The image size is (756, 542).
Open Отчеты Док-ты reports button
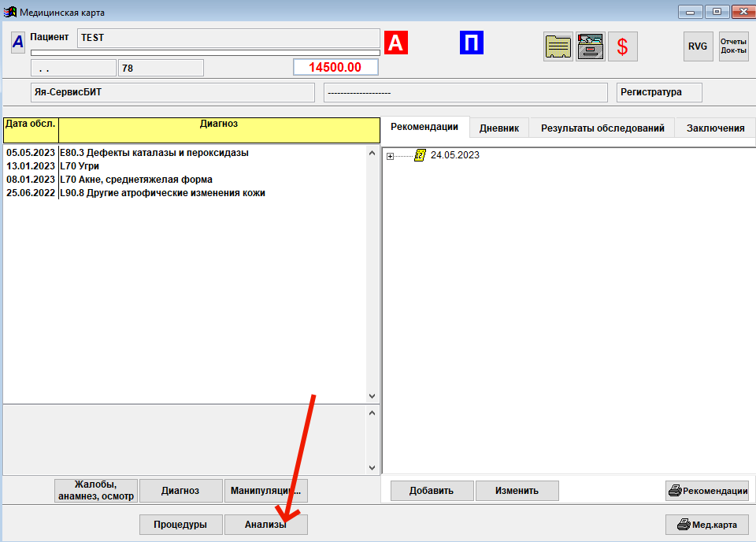733,46
